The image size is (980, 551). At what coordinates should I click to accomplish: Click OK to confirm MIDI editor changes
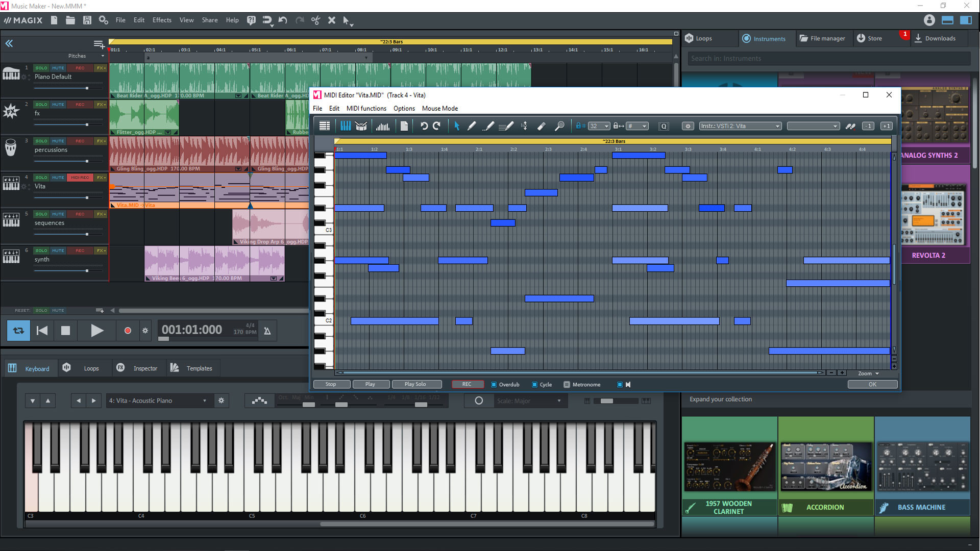tap(872, 384)
